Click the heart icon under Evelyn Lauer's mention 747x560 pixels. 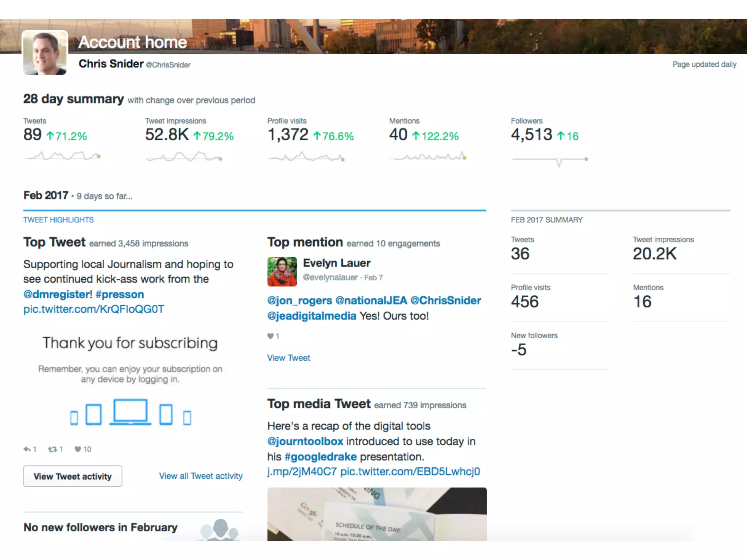(x=270, y=336)
